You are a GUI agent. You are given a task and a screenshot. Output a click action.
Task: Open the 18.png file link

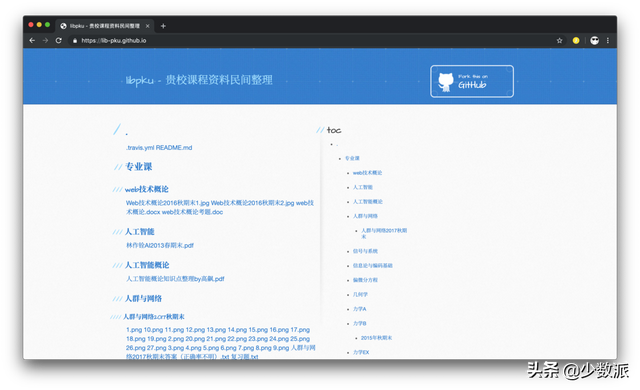point(136,339)
